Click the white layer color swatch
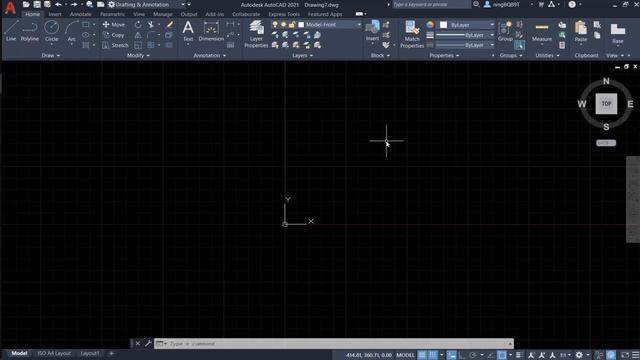 click(301, 24)
